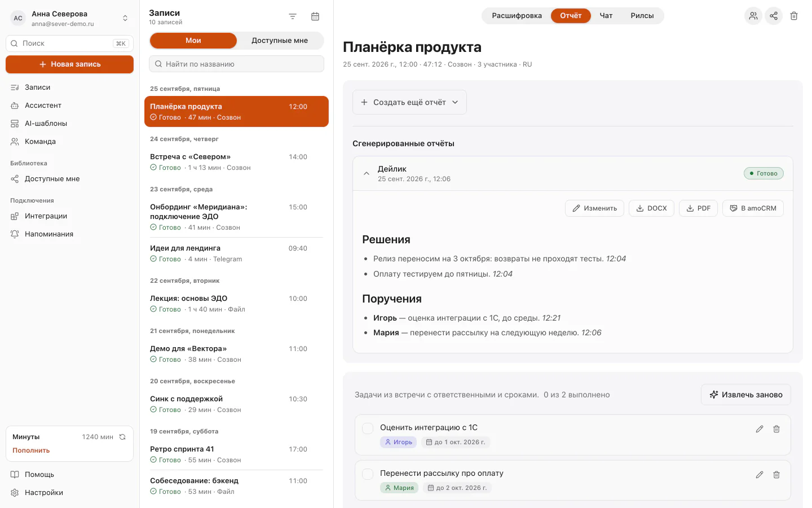Open Ассистент in sidebar
The image size is (812, 508).
[69, 106]
